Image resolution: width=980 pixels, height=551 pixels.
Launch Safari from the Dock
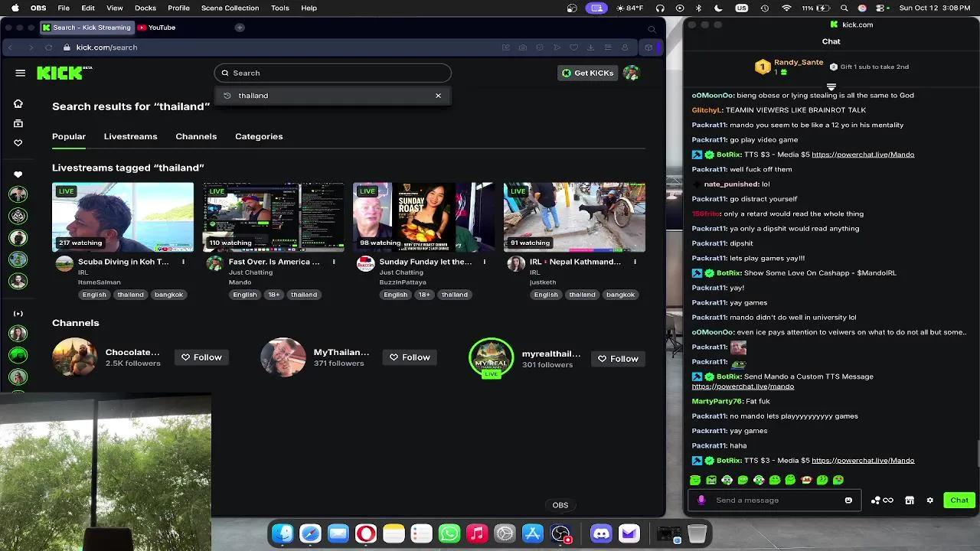(310, 533)
